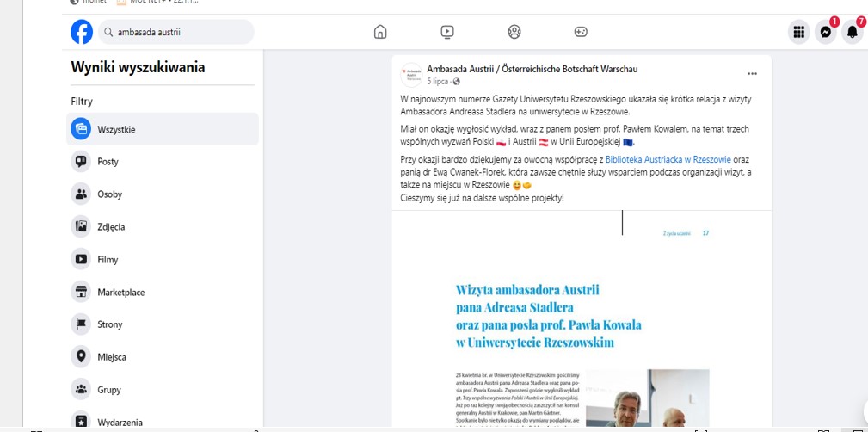Viewport: 868px width, 432px height.
Task: Open Biblioteka Austriacka w Rzeszowie link
Action: click(668, 159)
